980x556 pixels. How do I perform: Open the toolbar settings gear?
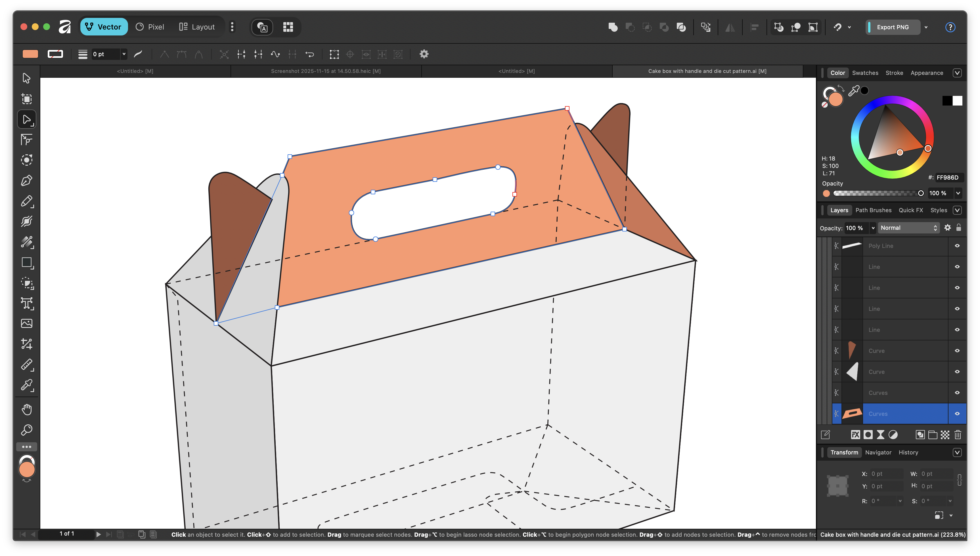coord(424,54)
